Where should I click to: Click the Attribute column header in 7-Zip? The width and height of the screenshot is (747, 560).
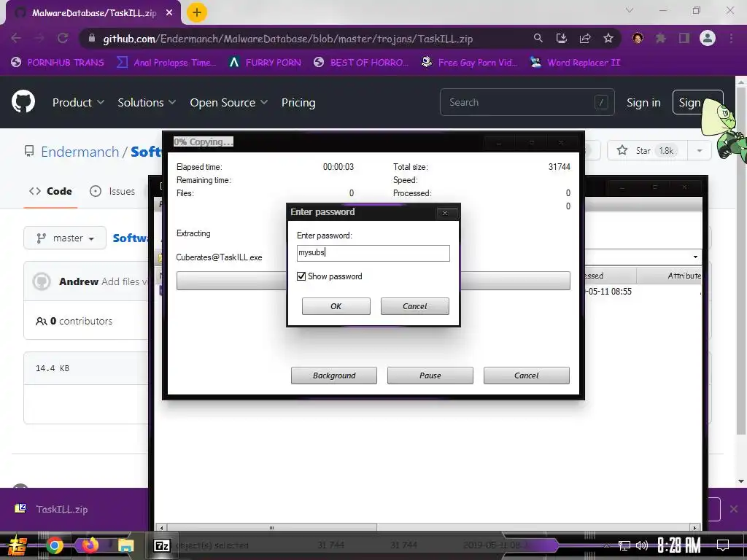coord(669,275)
